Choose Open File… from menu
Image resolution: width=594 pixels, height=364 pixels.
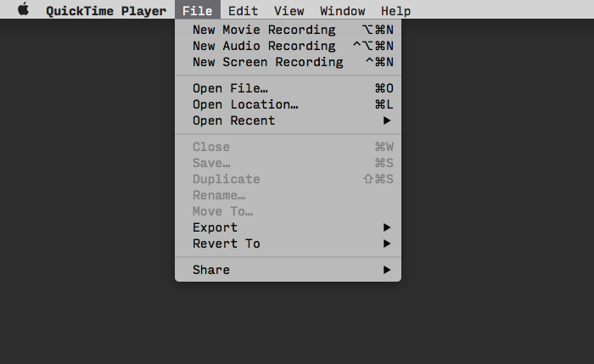pos(230,88)
